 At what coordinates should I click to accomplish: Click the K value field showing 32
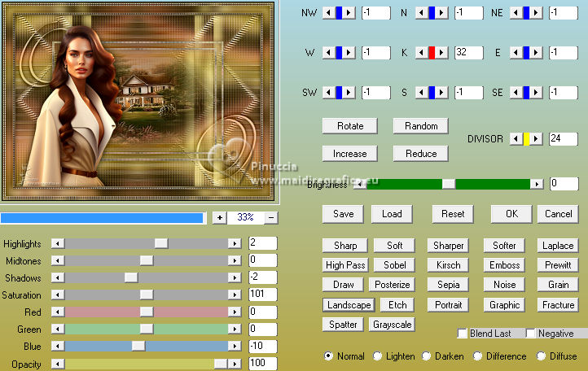469,52
